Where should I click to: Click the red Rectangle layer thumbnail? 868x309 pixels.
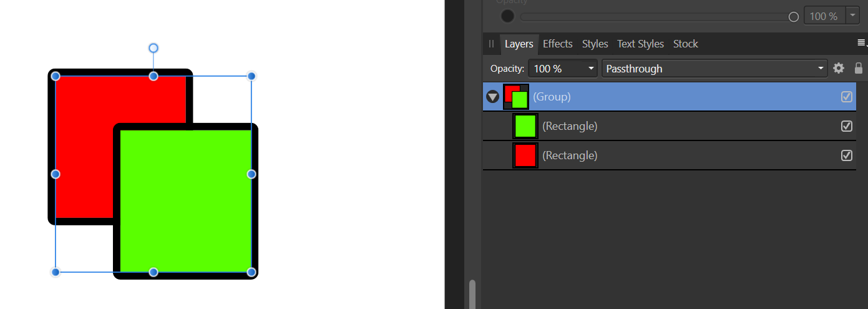pyautogui.click(x=525, y=155)
